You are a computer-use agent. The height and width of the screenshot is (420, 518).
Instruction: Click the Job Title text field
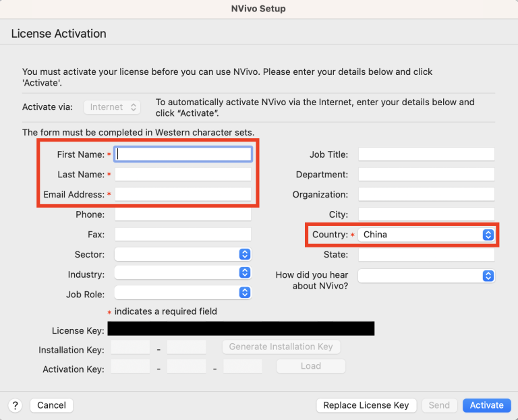pos(426,154)
